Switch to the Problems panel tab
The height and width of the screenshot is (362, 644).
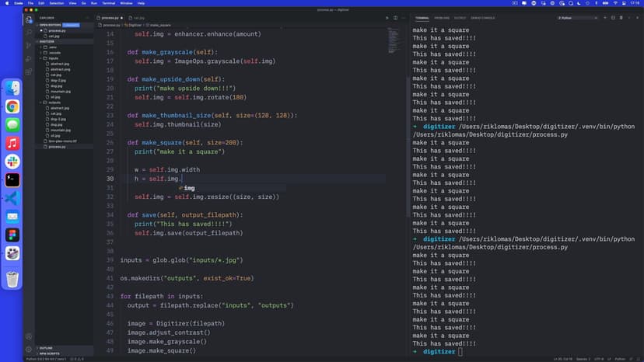[441, 17]
